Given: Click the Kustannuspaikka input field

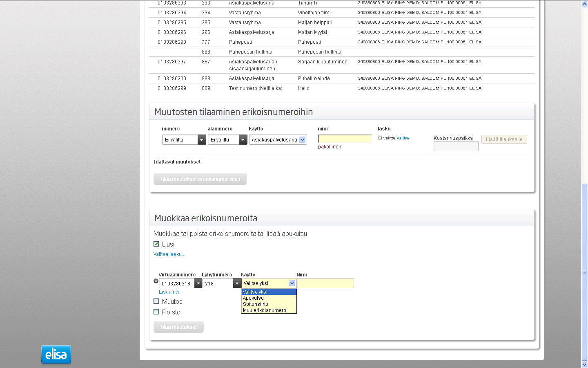Looking at the screenshot, I should point(456,146).
